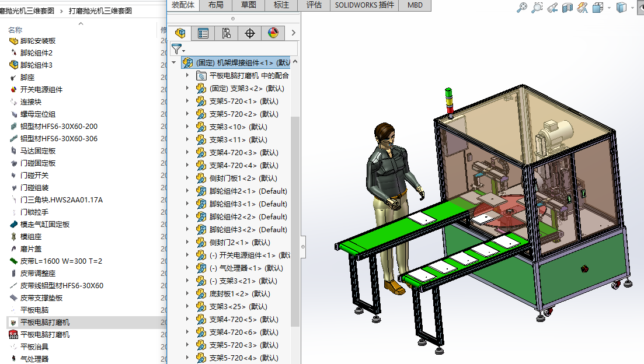
Task: Open the 评估 ribbon tab
Action: click(314, 5)
